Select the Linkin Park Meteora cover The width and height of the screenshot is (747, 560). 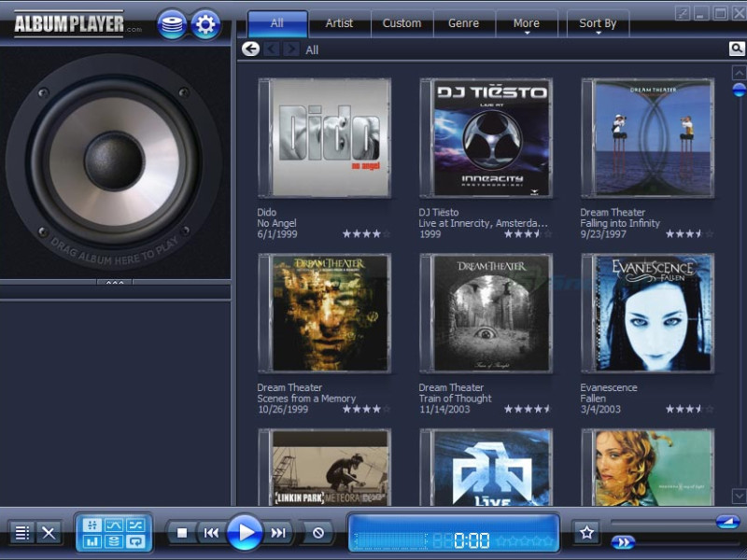pos(324,468)
